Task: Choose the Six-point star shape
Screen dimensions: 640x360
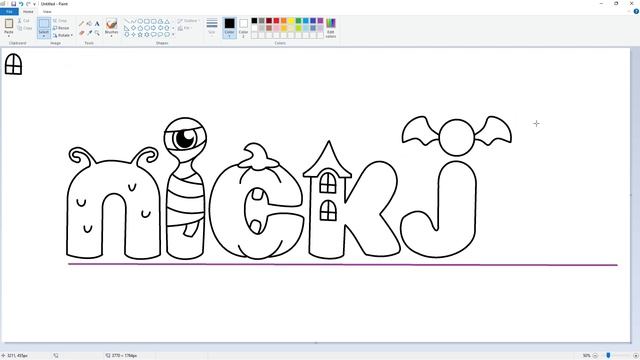Action: pos(147,35)
